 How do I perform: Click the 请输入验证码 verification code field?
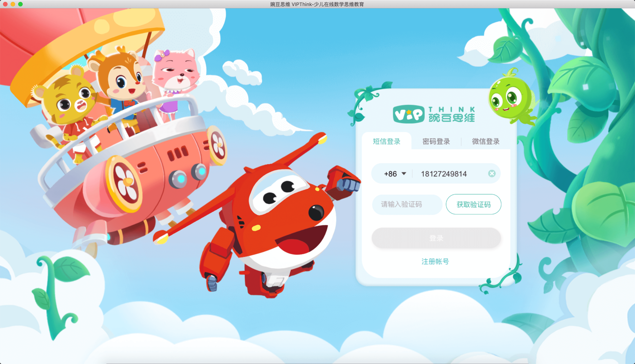[x=407, y=204]
